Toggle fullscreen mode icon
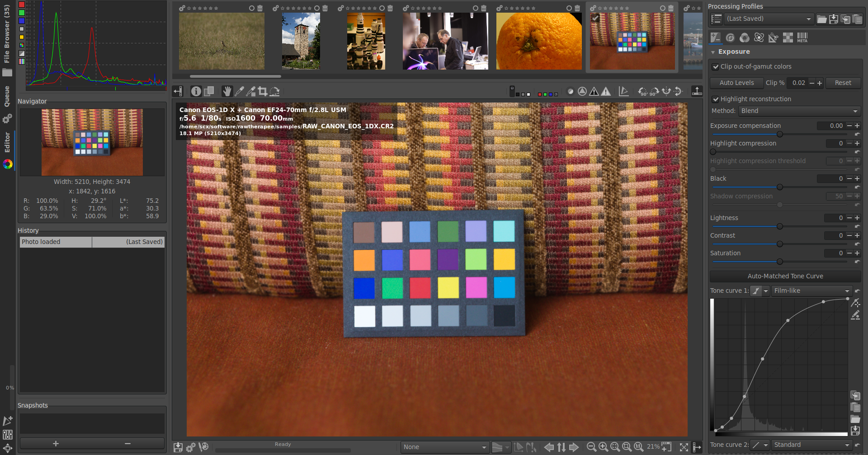The image size is (868, 455). click(x=684, y=447)
